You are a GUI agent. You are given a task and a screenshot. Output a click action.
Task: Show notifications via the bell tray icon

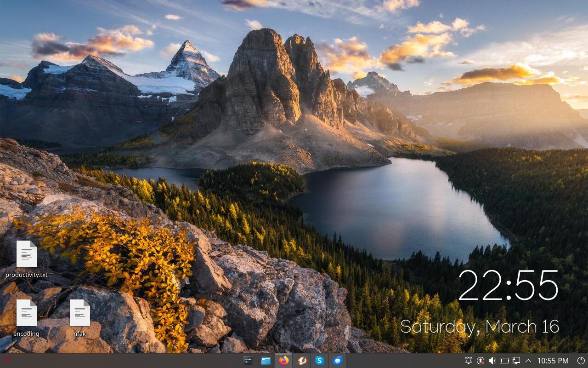(469, 361)
